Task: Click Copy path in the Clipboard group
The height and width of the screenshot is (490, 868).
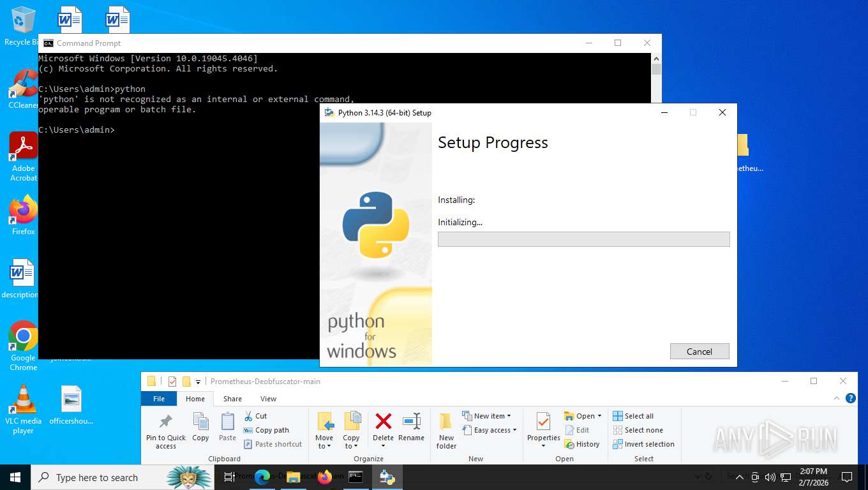Action: point(266,430)
